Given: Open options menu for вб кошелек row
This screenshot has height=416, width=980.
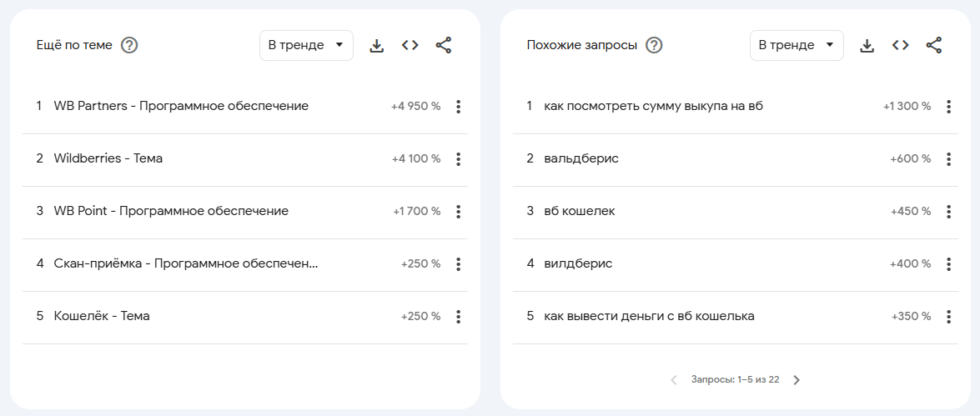Looking at the screenshot, I should pos(949,212).
